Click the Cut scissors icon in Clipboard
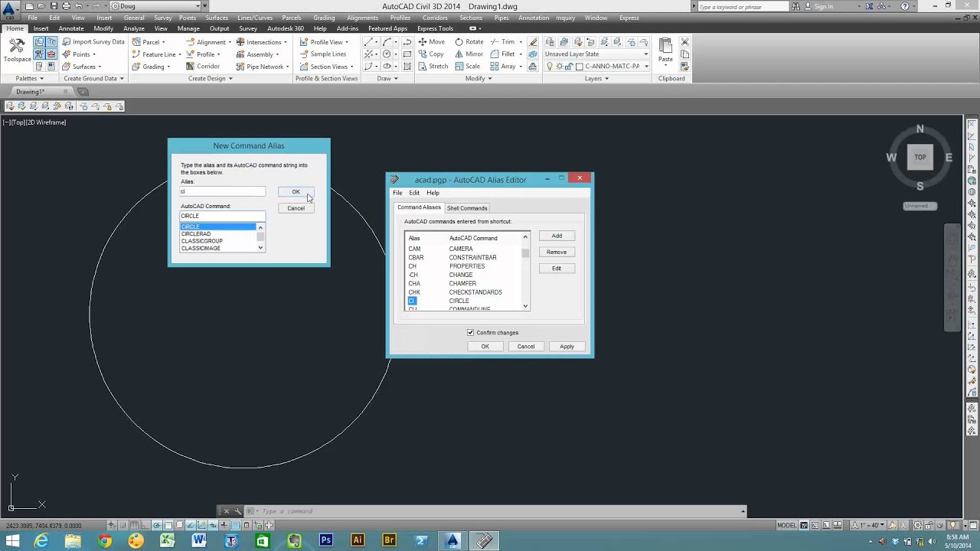Viewport: 980px width, 551px height. pos(684,42)
